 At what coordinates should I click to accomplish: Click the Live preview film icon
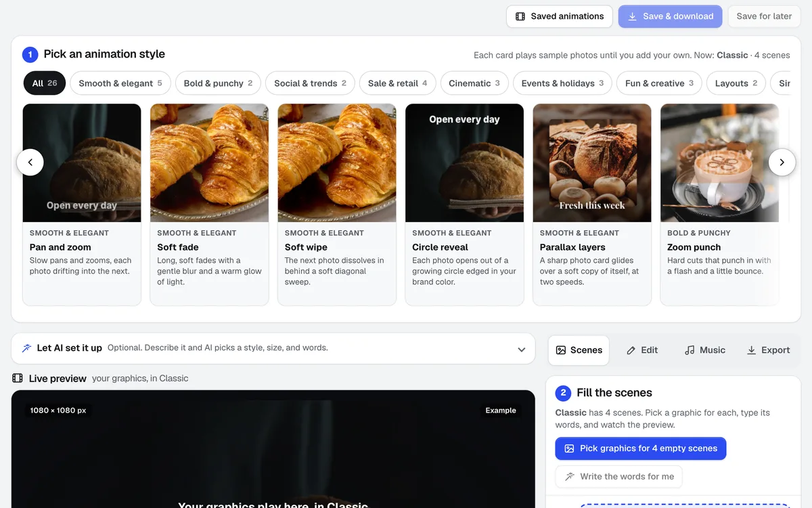coord(18,378)
